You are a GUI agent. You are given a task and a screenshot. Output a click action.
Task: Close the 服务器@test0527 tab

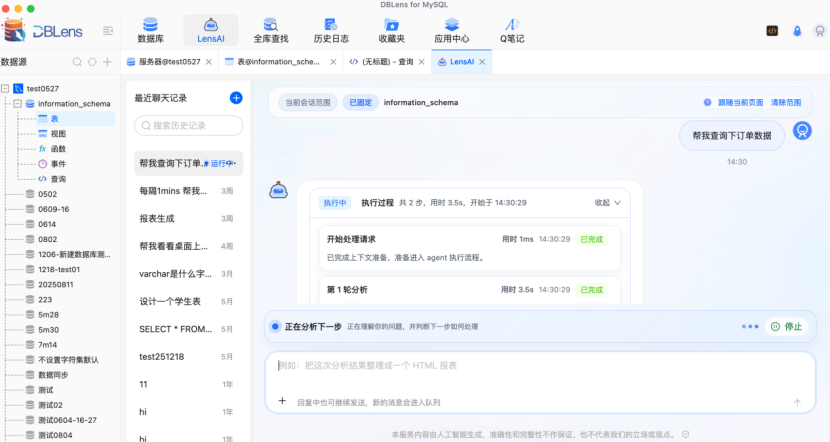click(209, 62)
